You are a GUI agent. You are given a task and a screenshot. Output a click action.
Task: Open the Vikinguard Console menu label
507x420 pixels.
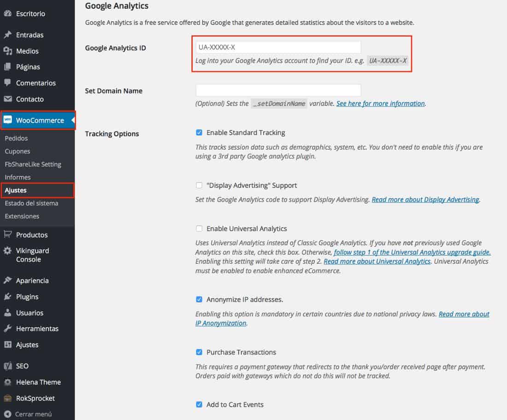33,255
